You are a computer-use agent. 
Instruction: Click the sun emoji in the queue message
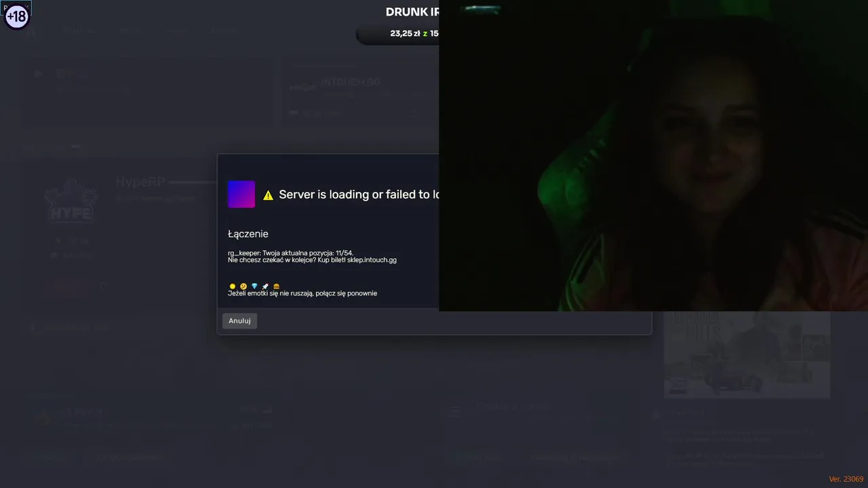[x=233, y=286]
